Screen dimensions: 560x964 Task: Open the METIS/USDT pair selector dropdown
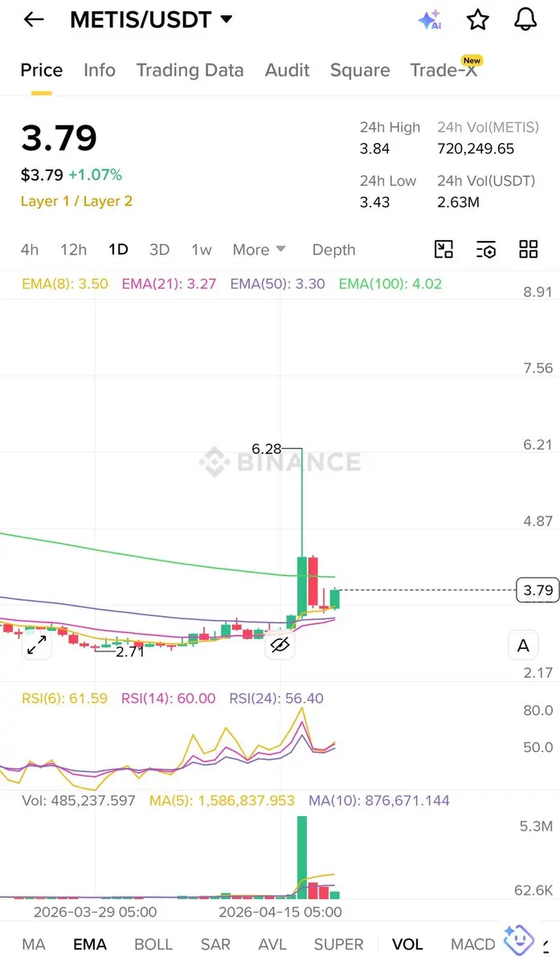(151, 20)
